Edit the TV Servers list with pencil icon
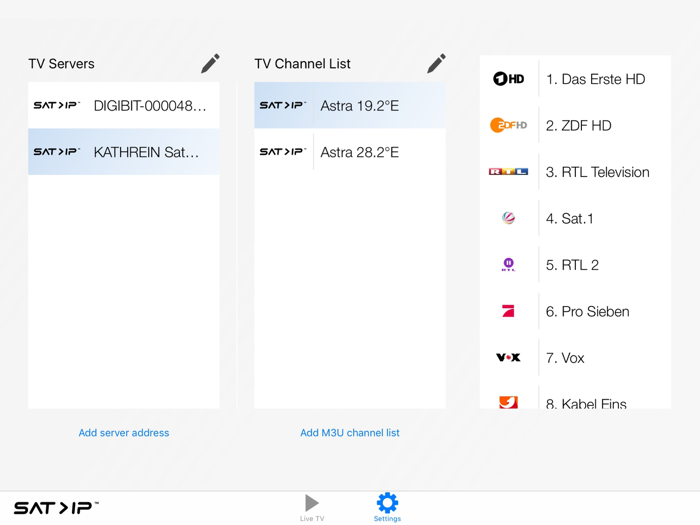Screen dimensions: 700x525 click(210, 63)
